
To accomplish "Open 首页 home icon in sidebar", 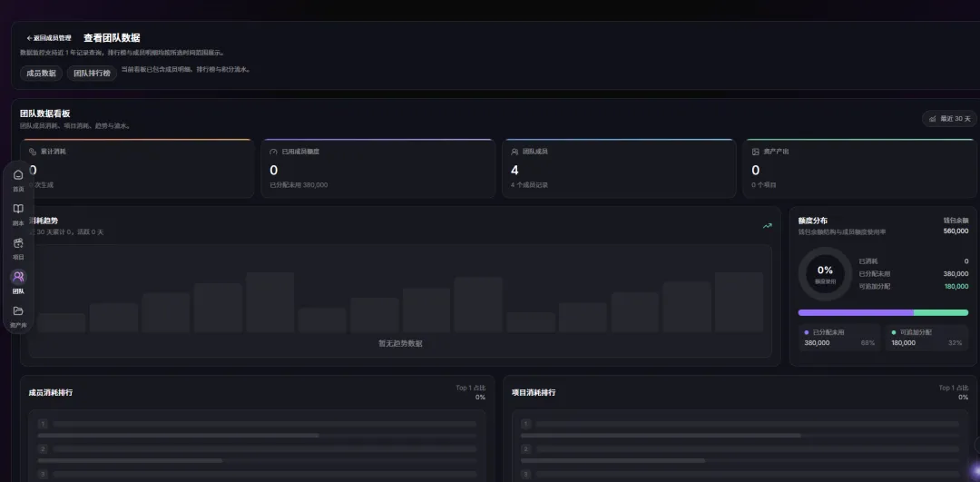I will pyautogui.click(x=18, y=175).
